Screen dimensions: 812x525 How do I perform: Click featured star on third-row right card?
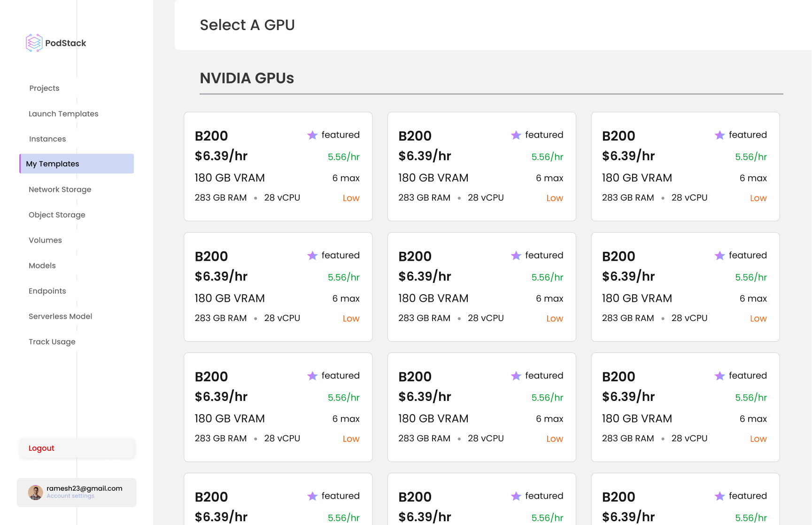pos(719,376)
